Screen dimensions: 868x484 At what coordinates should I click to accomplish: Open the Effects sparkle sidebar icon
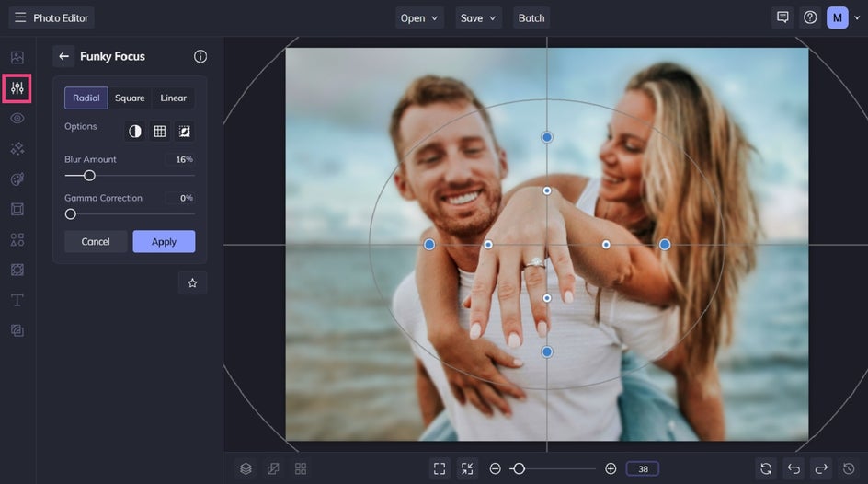17,148
